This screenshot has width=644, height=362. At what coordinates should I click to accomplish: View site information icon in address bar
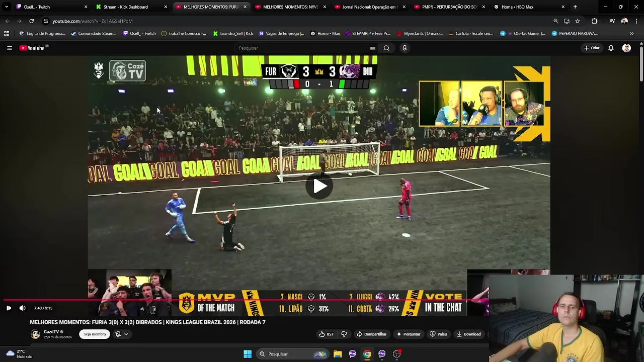(x=46, y=21)
